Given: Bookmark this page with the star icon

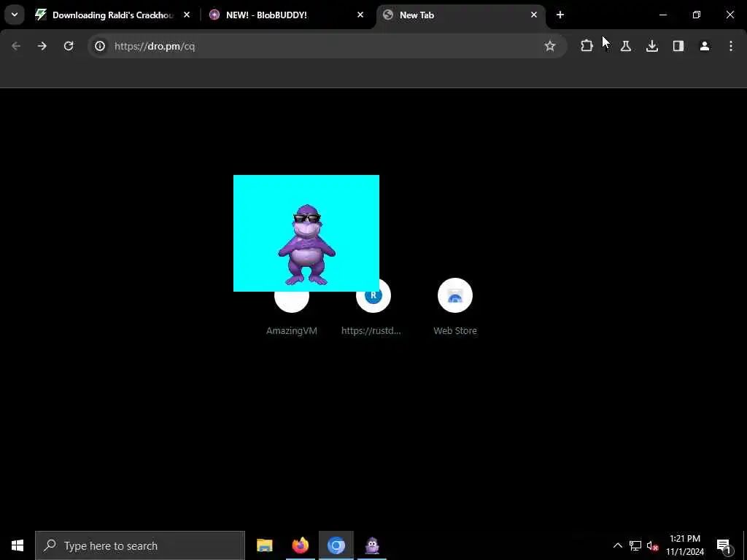Looking at the screenshot, I should tap(550, 46).
